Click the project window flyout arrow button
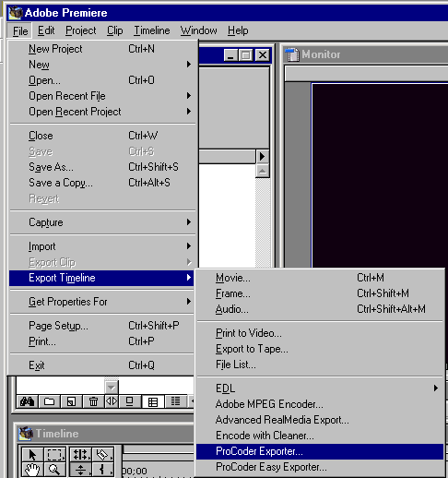 coord(262,157)
